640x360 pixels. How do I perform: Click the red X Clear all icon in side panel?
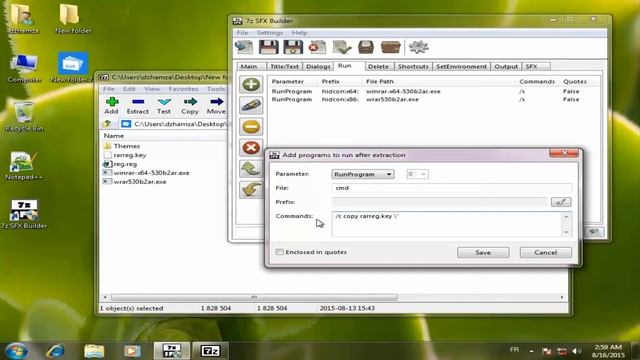[251, 148]
